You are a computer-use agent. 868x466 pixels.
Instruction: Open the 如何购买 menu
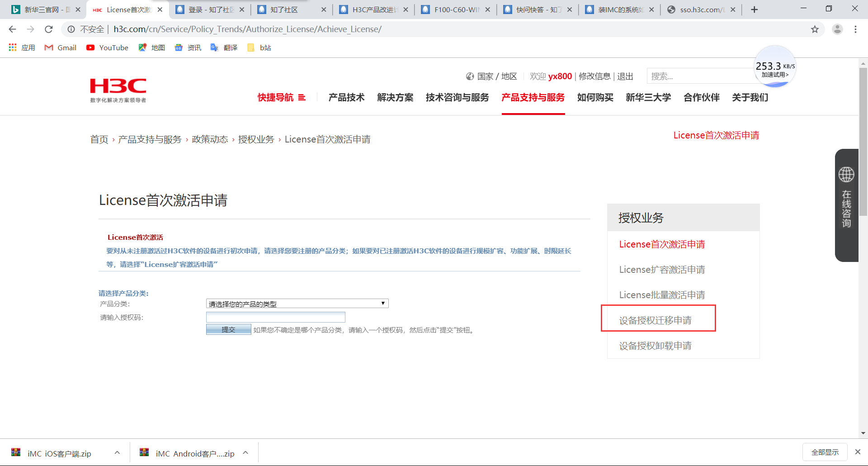(595, 97)
